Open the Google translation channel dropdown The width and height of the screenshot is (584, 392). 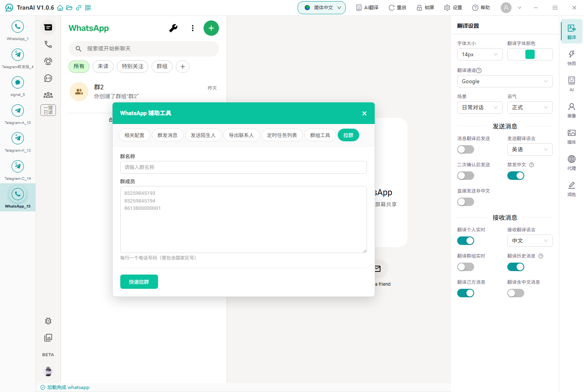click(505, 81)
